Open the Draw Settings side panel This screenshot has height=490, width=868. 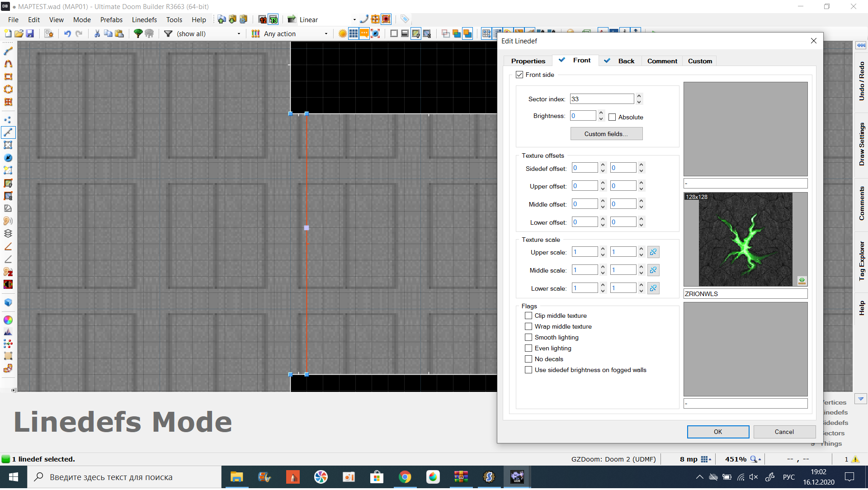861,145
